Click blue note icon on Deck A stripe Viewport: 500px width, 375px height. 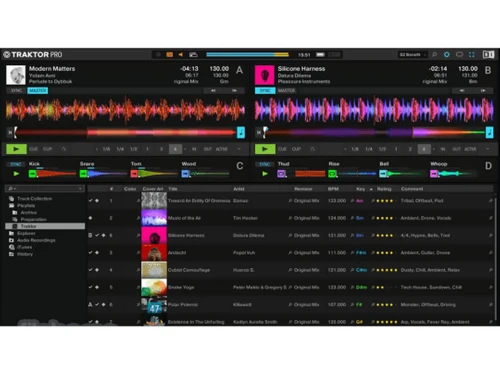click(241, 132)
